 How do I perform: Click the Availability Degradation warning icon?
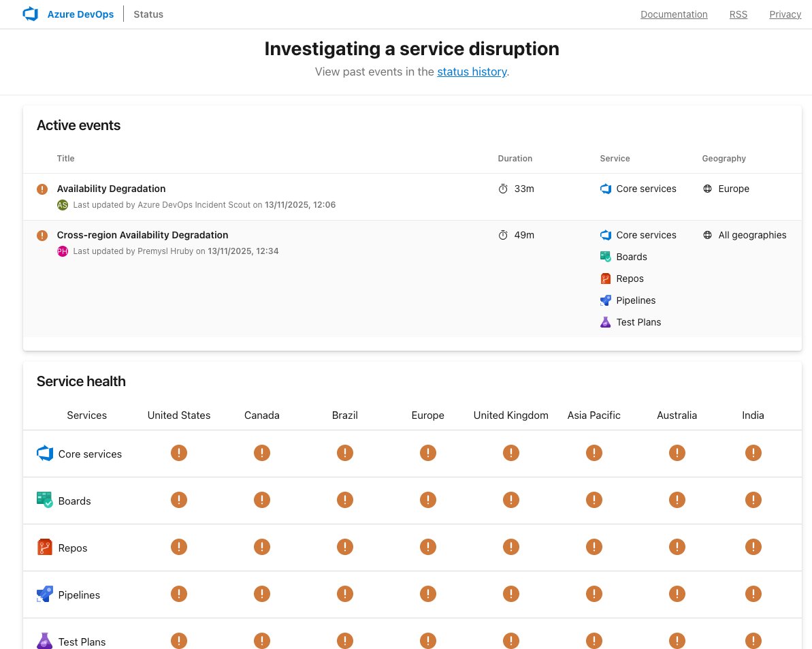pyautogui.click(x=42, y=189)
